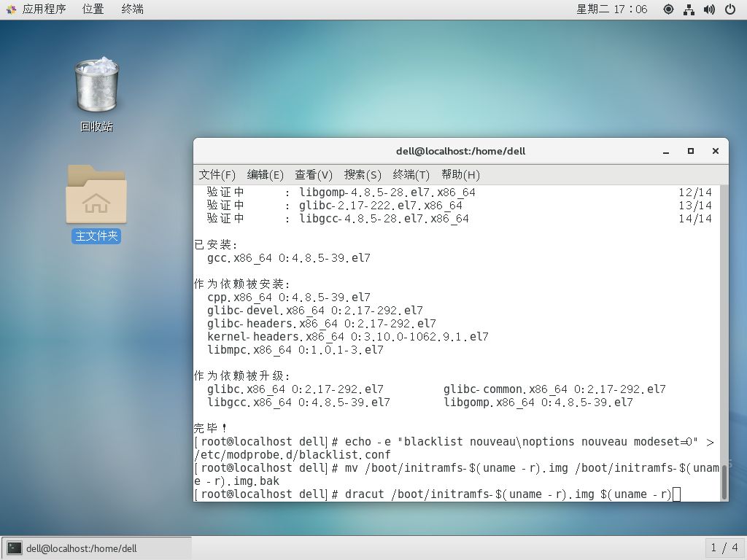Viewport: 747px width, 560px height.
Task: Maximize the terminal window
Action: tap(691, 151)
